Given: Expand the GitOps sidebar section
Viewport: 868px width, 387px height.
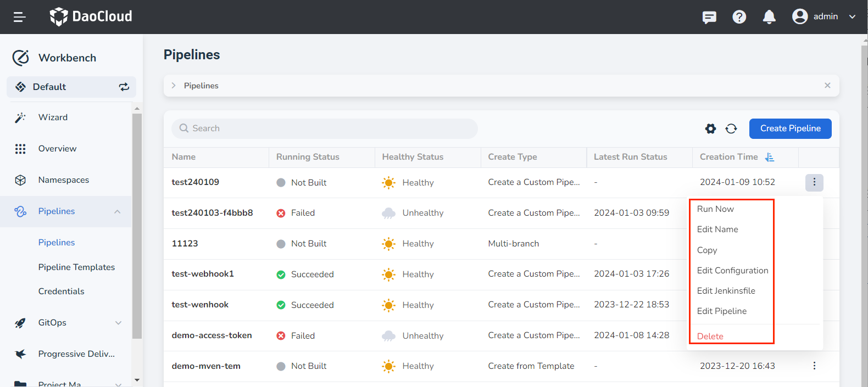Looking at the screenshot, I should pos(118,323).
